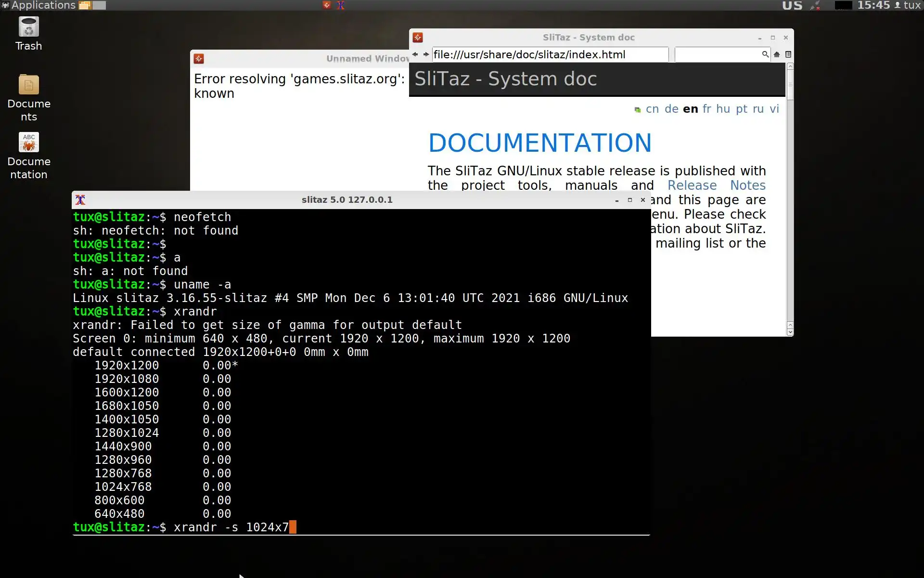Image resolution: width=924 pixels, height=578 pixels.
Task: Click the search magnifier icon
Action: pos(765,54)
